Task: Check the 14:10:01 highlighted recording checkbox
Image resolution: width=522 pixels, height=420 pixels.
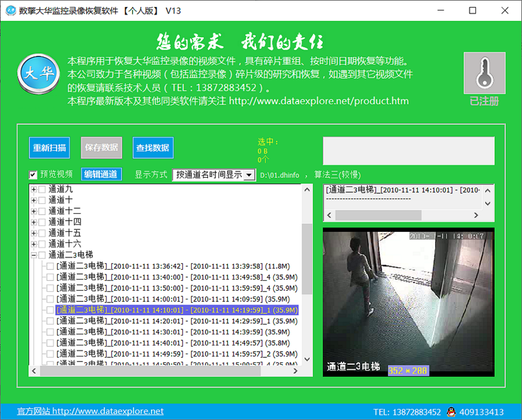Action: [x=50, y=310]
